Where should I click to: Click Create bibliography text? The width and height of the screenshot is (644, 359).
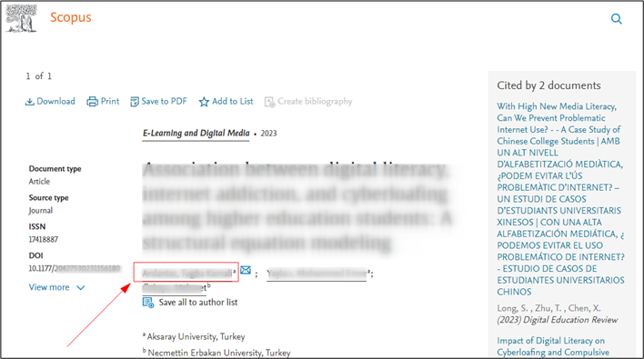(315, 102)
